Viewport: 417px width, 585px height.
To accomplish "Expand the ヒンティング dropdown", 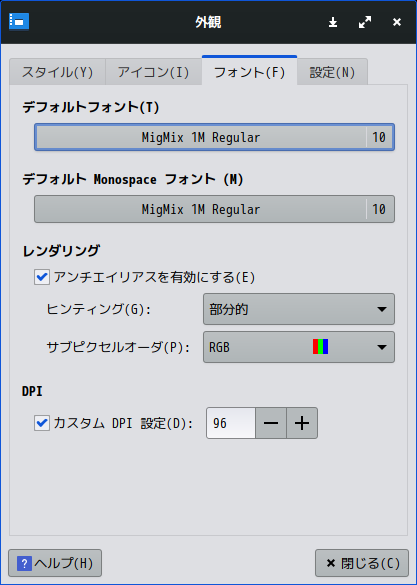I will [x=299, y=309].
